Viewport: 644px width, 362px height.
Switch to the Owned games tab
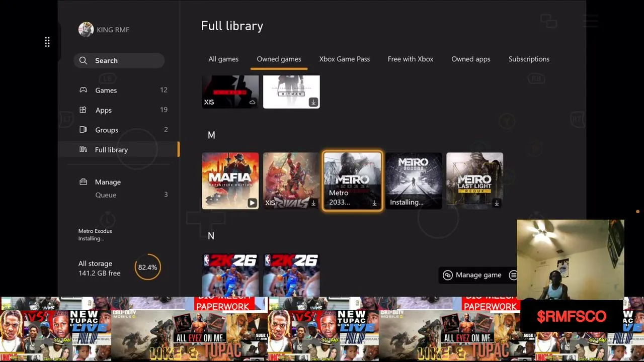tap(279, 59)
